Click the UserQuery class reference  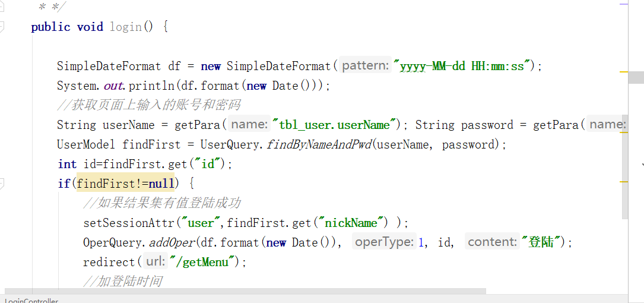click(x=230, y=144)
